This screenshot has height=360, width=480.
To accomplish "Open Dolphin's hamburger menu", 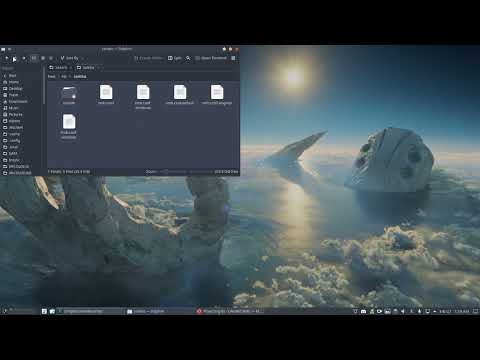I will tap(233, 58).
